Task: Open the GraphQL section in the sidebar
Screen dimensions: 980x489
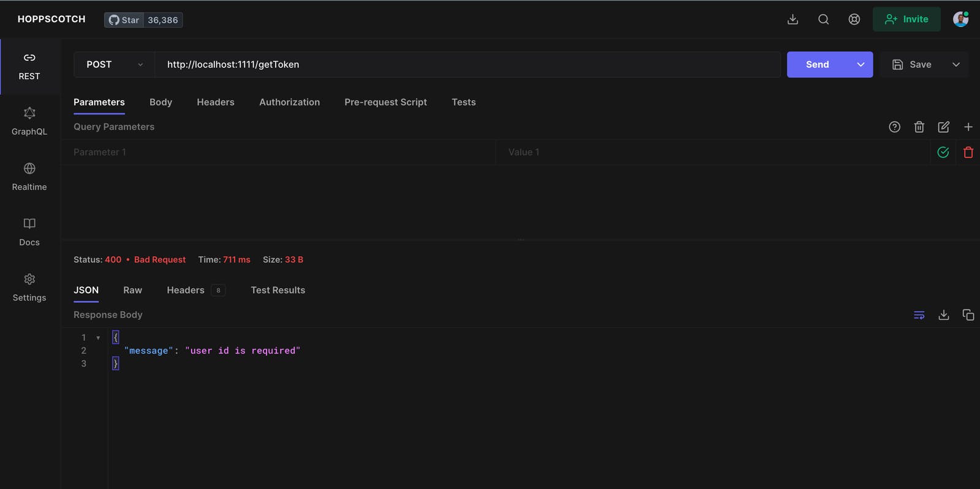Action: [29, 122]
